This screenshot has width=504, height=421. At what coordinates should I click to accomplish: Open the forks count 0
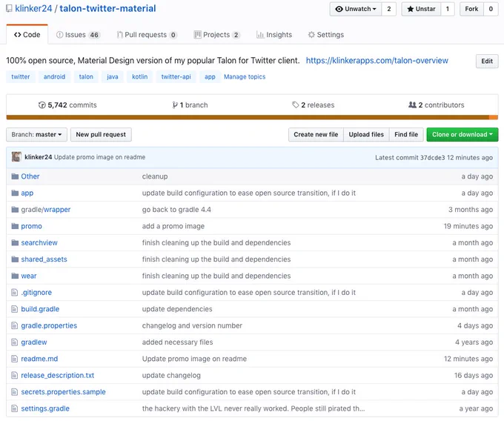(x=491, y=9)
